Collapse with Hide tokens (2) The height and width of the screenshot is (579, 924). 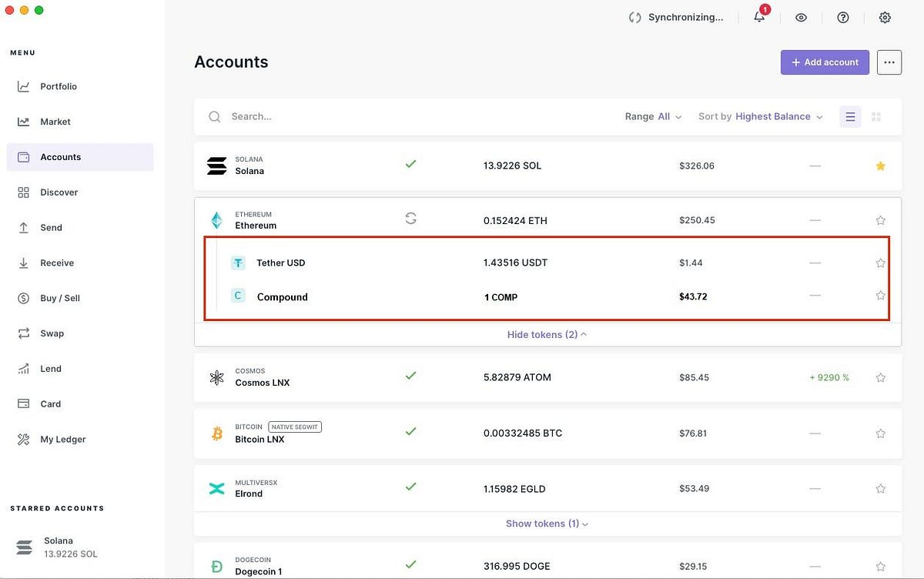coord(547,334)
